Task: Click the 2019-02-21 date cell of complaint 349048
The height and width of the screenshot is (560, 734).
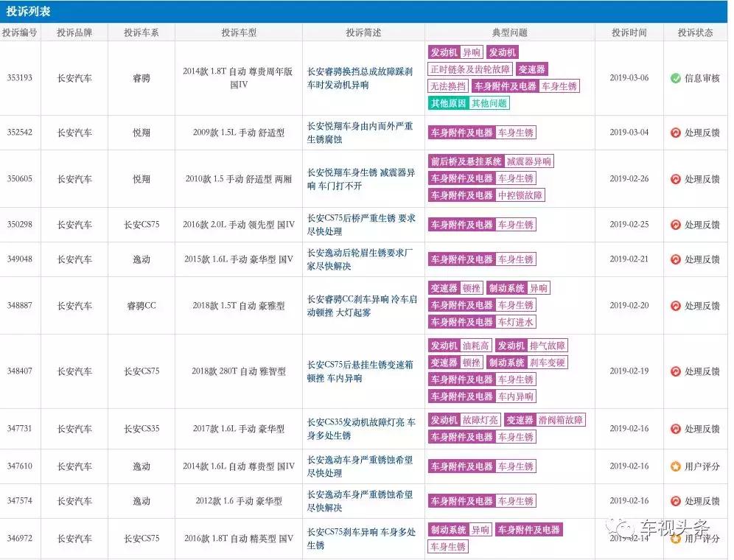Action: click(627, 259)
